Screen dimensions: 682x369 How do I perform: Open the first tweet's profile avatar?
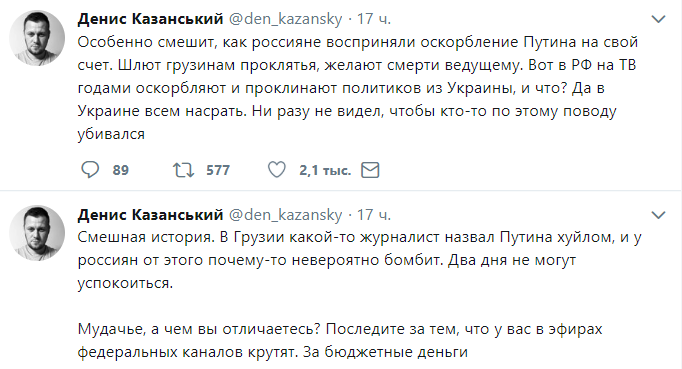pos(37,38)
